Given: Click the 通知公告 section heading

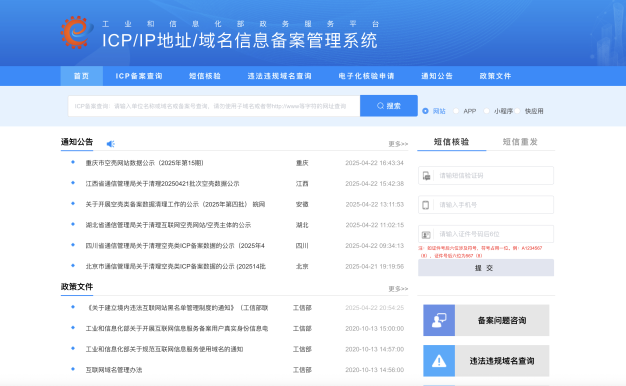Looking at the screenshot, I should (x=77, y=142).
